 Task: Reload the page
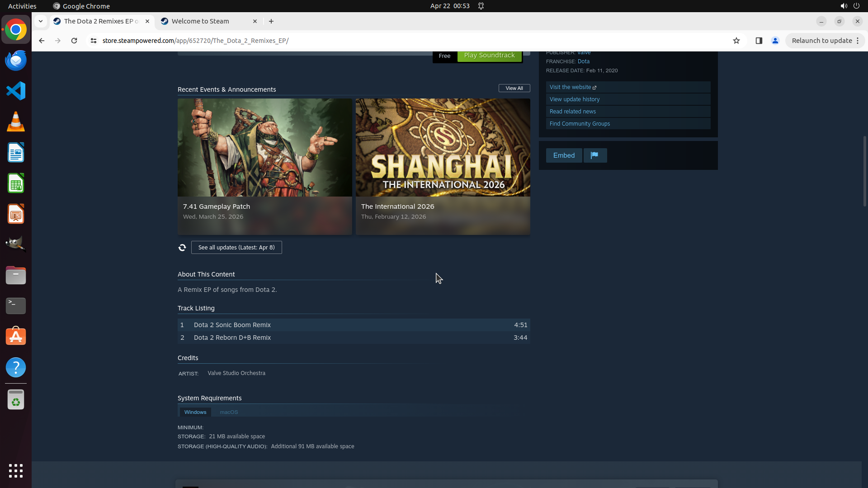74,41
